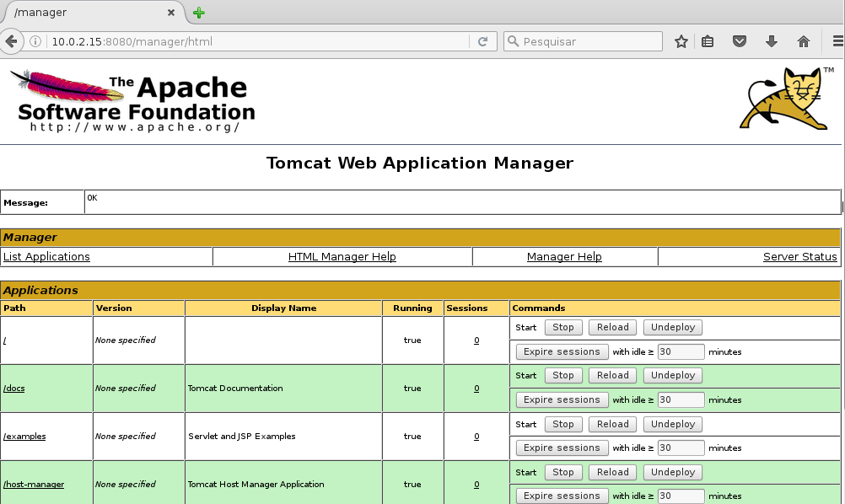
Task: Click 'Tomcat Host Manager Application' display name
Action: (256, 484)
